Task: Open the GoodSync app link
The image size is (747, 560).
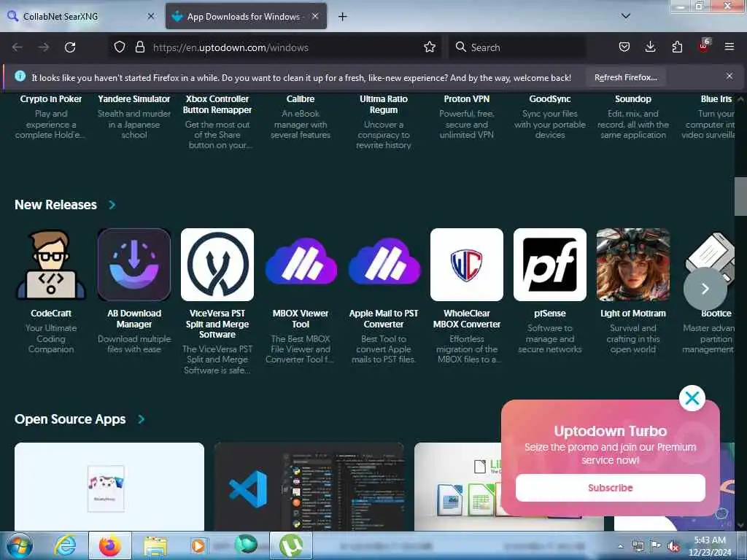Action: [550, 99]
